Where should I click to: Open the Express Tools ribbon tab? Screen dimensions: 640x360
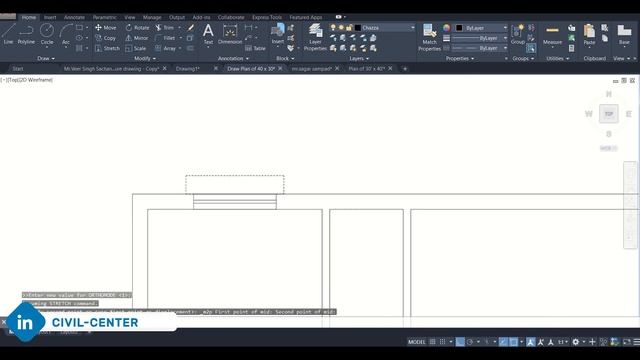point(267,17)
